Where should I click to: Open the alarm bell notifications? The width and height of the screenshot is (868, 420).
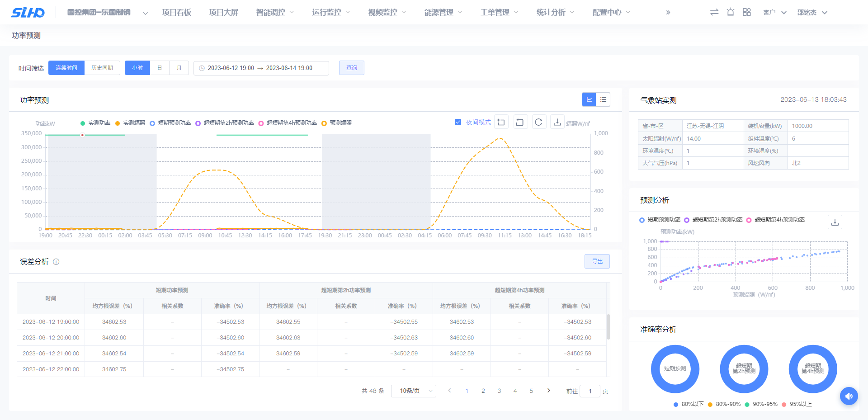(x=731, y=12)
